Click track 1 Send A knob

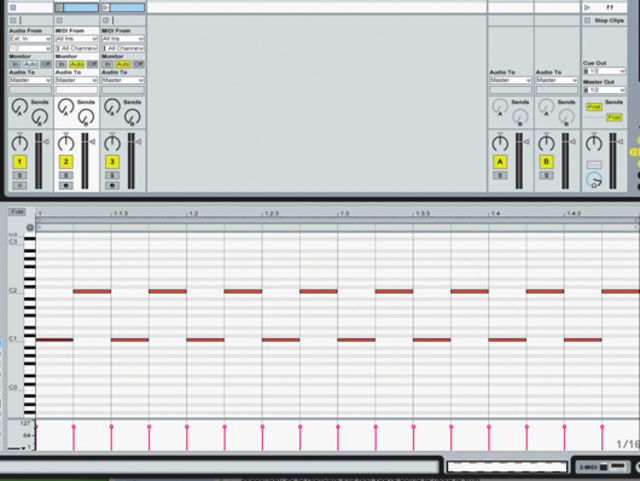click(19, 106)
